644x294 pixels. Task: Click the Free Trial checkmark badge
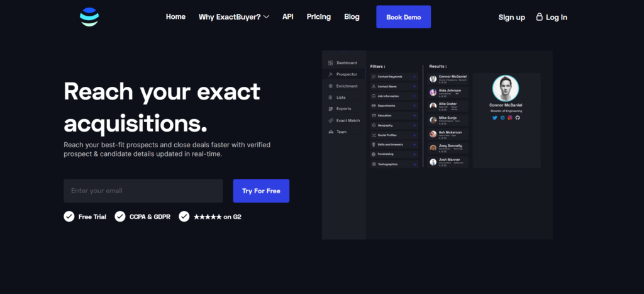pyautogui.click(x=69, y=217)
